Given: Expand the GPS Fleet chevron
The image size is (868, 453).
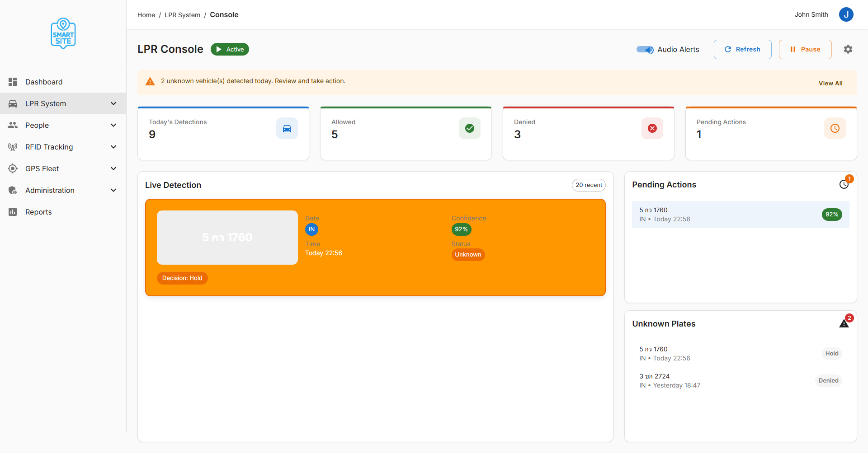Looking at the screenshot, I should click(113, 168).
